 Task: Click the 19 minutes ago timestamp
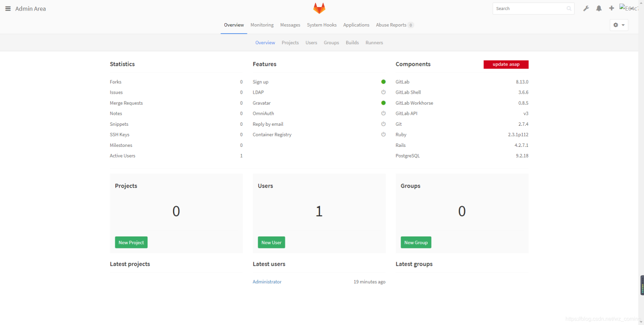[x=369, y=282]
